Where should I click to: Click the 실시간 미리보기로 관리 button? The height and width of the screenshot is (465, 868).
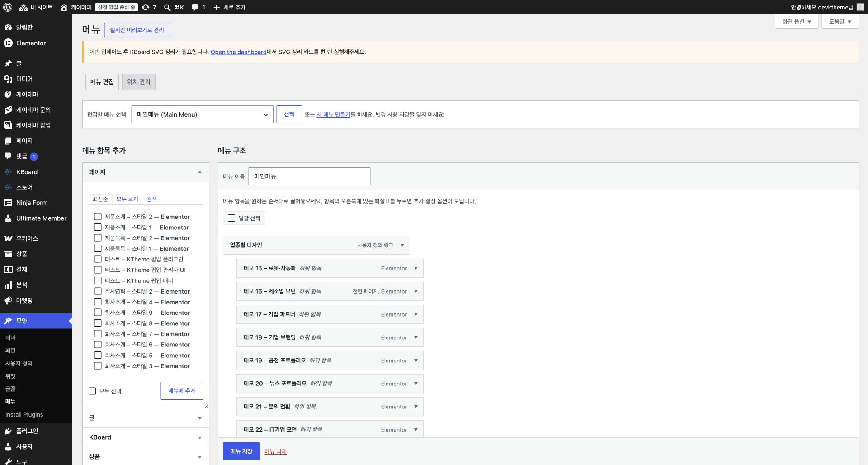(137, 30)
